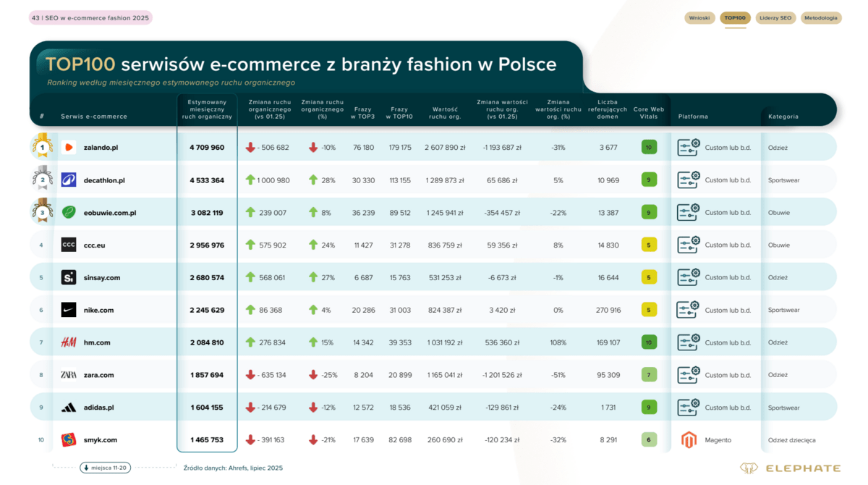868x485 pixels.
Task: Click hm.com custom platform icon
Action: click(x=688, y=342)
